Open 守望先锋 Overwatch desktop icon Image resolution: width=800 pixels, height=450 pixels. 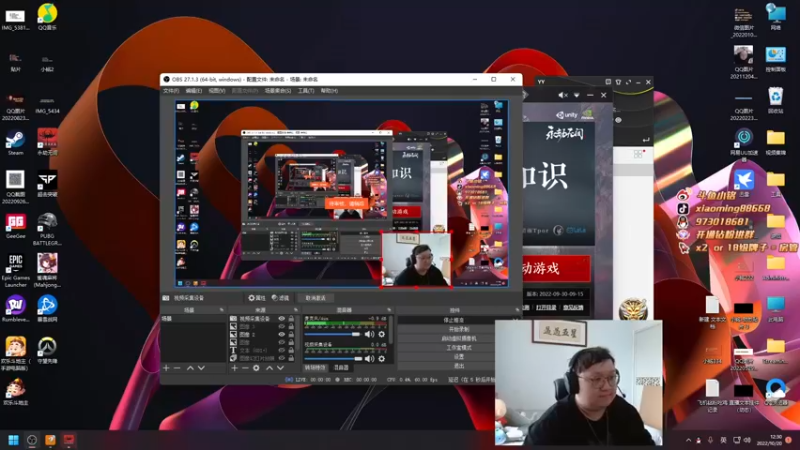pos(47,351)
